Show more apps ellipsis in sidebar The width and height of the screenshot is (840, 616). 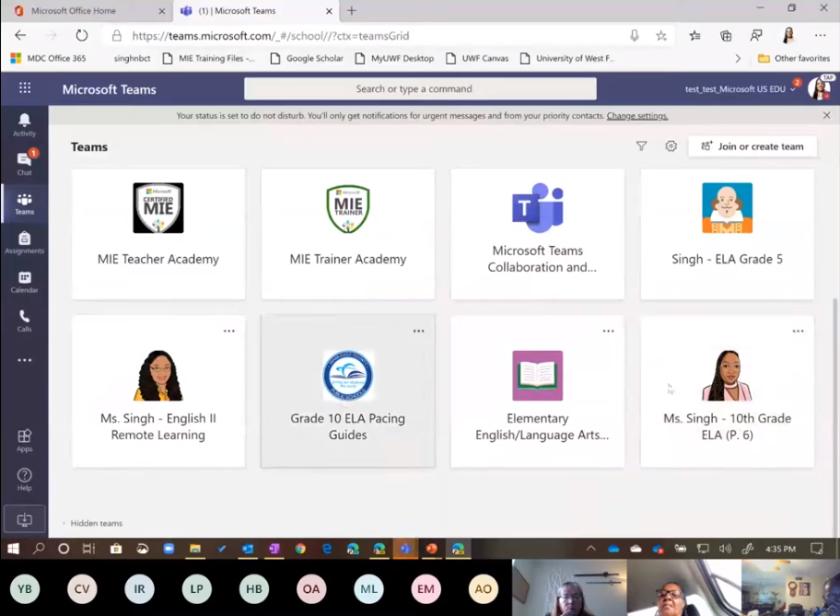click(24, 360)
